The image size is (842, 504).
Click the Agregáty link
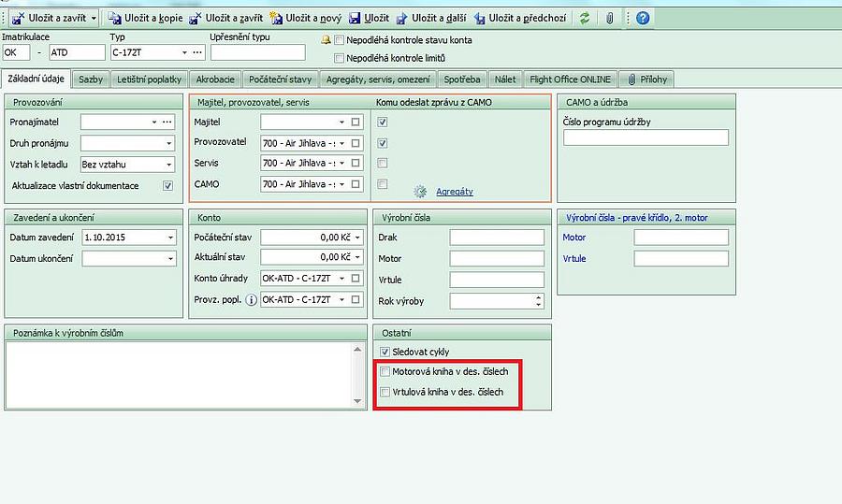click(454, 192)
